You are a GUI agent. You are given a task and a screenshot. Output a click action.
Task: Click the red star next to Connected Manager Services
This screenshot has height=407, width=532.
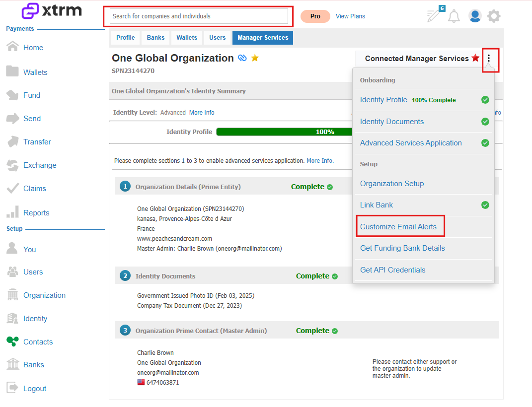pyautogui.click(x=475, y=58)
